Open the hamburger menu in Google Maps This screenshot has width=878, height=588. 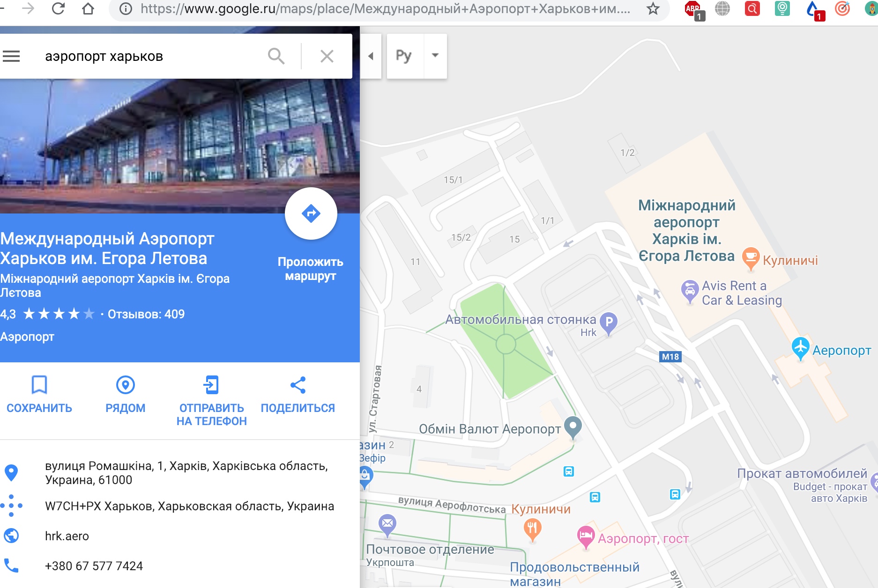(x=11, y=56)
